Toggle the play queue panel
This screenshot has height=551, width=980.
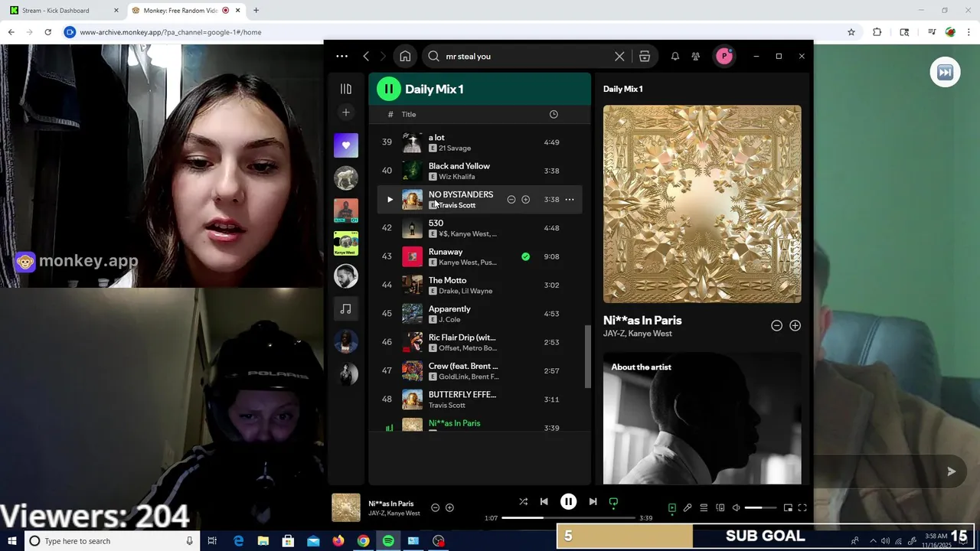point(704,507)
